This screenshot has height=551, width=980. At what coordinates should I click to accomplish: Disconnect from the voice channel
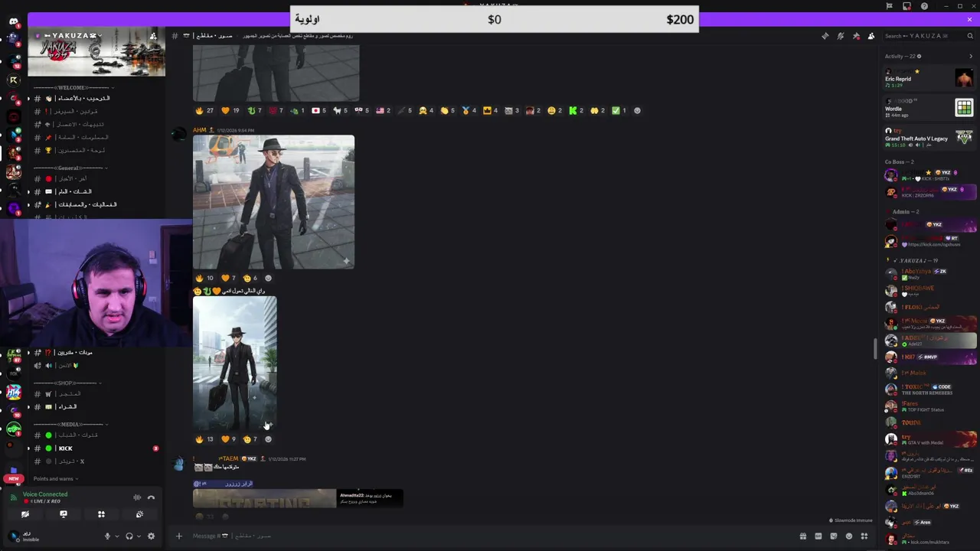[151, 497]
